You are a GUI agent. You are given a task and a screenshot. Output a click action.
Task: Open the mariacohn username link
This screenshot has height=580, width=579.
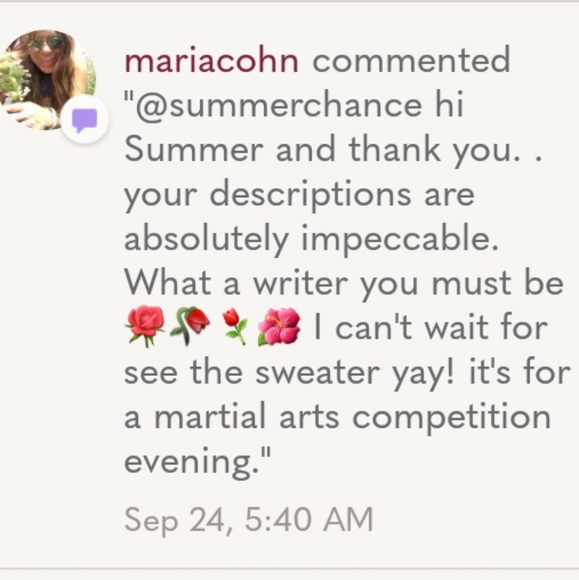(211, 60)
